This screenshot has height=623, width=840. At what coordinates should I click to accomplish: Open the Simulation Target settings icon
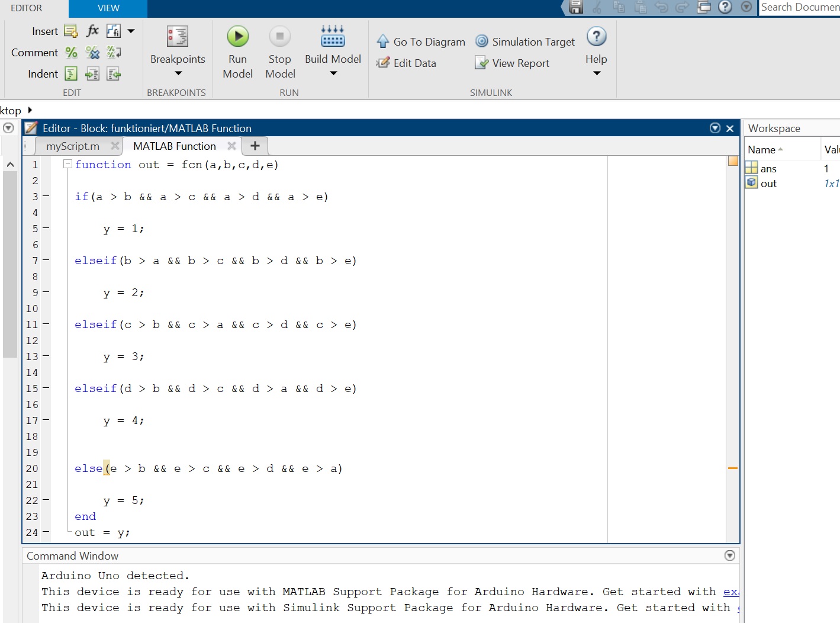(x=482, y=41)
